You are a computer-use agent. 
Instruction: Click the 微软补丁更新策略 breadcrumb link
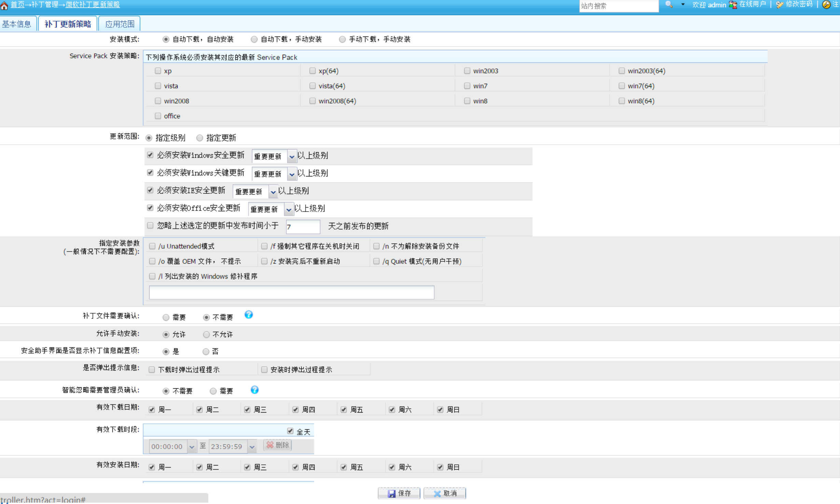coord(93,4)
